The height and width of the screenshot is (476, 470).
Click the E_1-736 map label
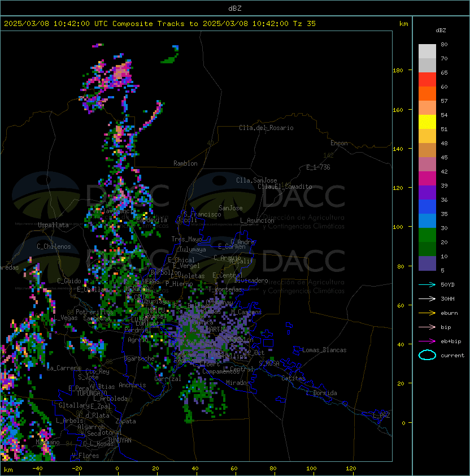point(318,167)
